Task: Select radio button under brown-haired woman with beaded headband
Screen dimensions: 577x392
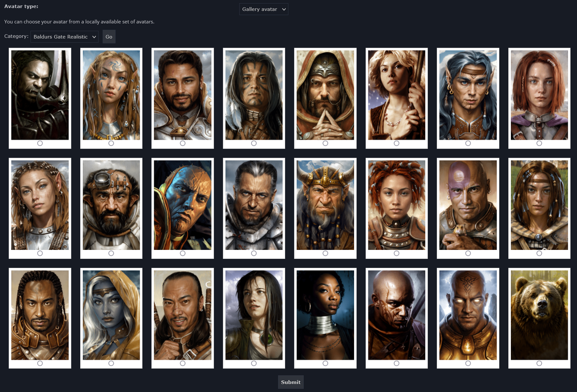Action: [539, 253]
